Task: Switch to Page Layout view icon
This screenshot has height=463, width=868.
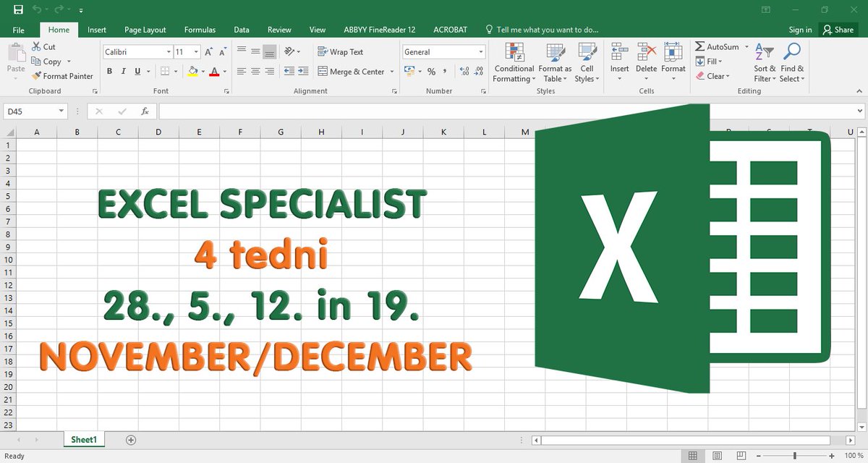Action: (x=716, y=456)
